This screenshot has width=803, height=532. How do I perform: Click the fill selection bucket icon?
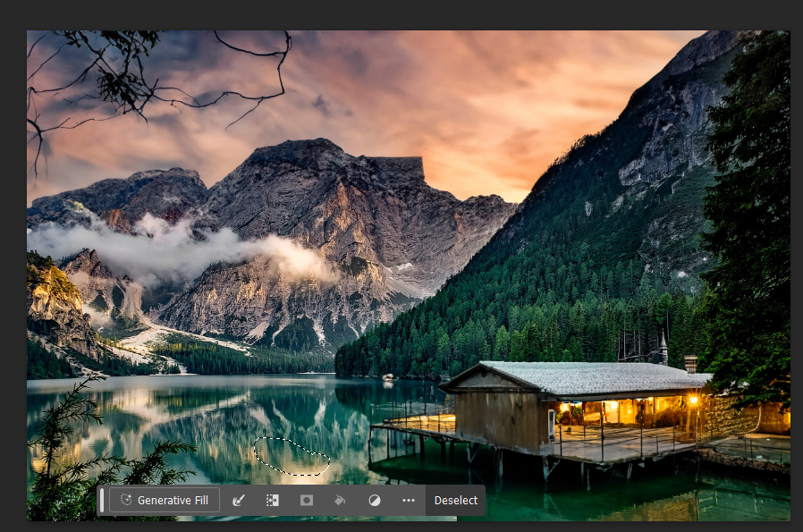(340, 500)
